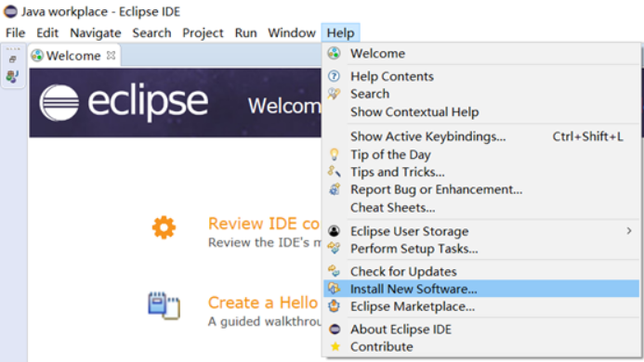Click the Install New Software icon
Image resolution: width=644 pixels, height=362 pixels.
(x=334, y=289)
